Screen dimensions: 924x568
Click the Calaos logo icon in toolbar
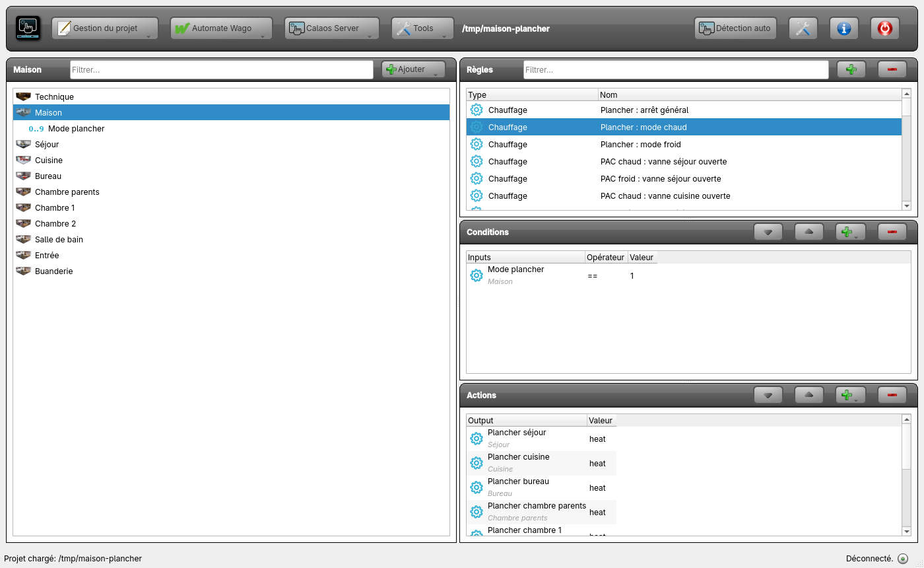(x=28, y=28)
